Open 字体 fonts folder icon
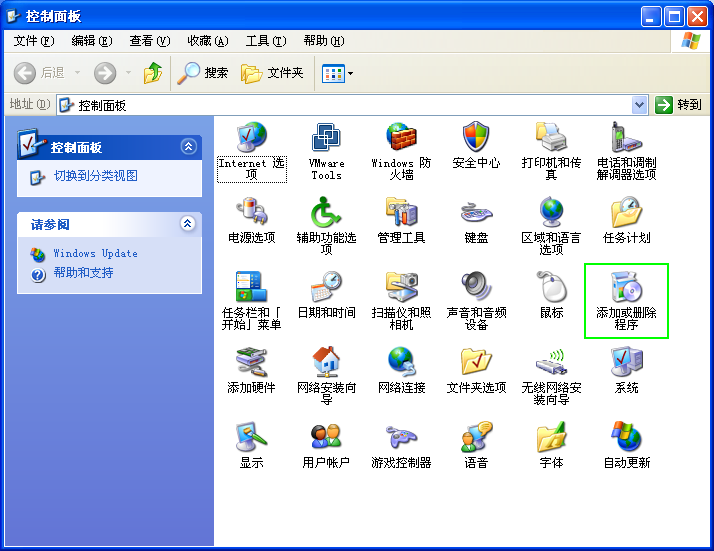This screenshot has width=714, height=551. pos(551,436)
